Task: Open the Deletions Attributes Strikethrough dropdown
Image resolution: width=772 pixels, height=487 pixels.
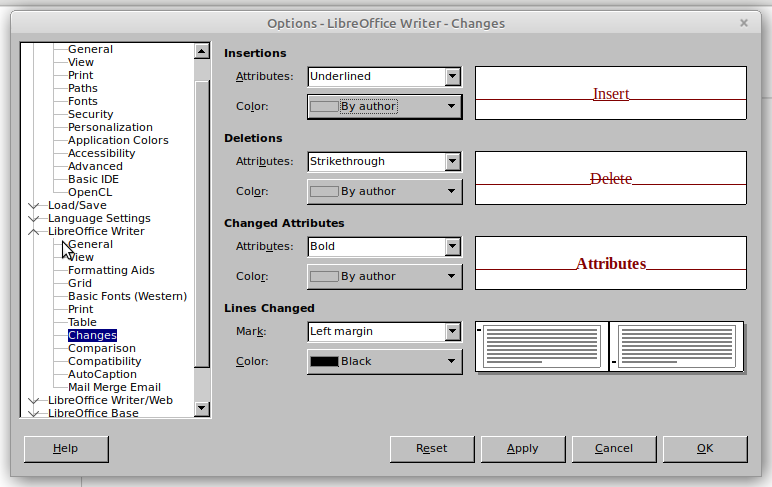Action: [385, 162]
